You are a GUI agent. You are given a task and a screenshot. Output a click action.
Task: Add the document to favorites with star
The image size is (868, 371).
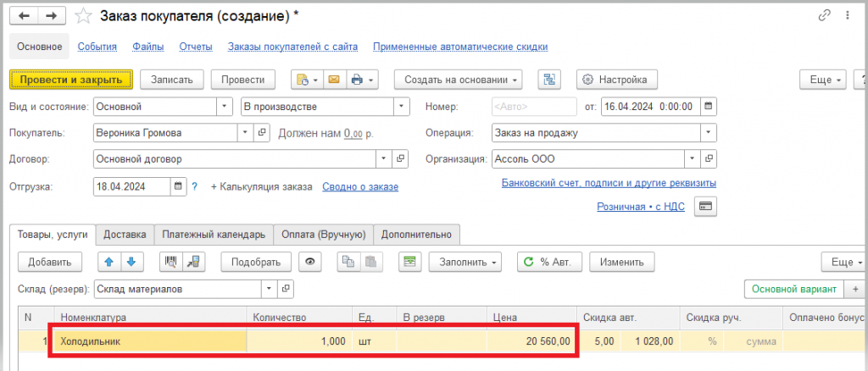pos(83,16)
